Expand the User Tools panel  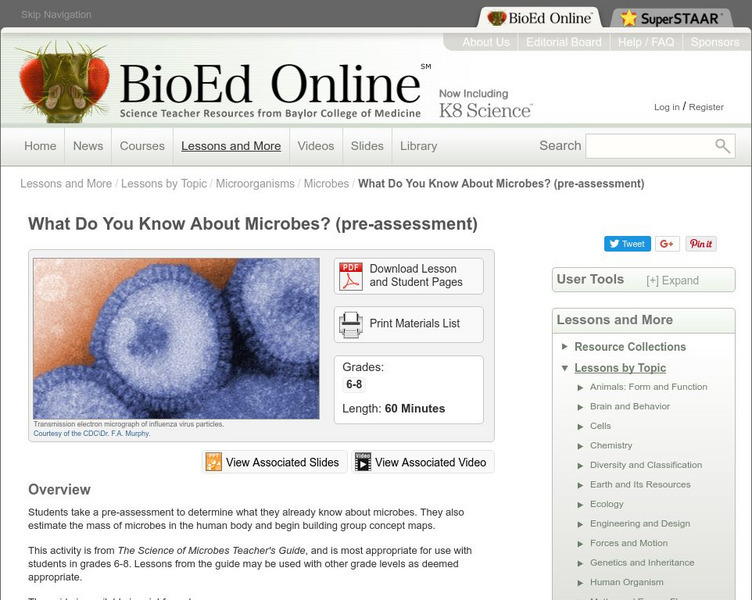[672, 281]
